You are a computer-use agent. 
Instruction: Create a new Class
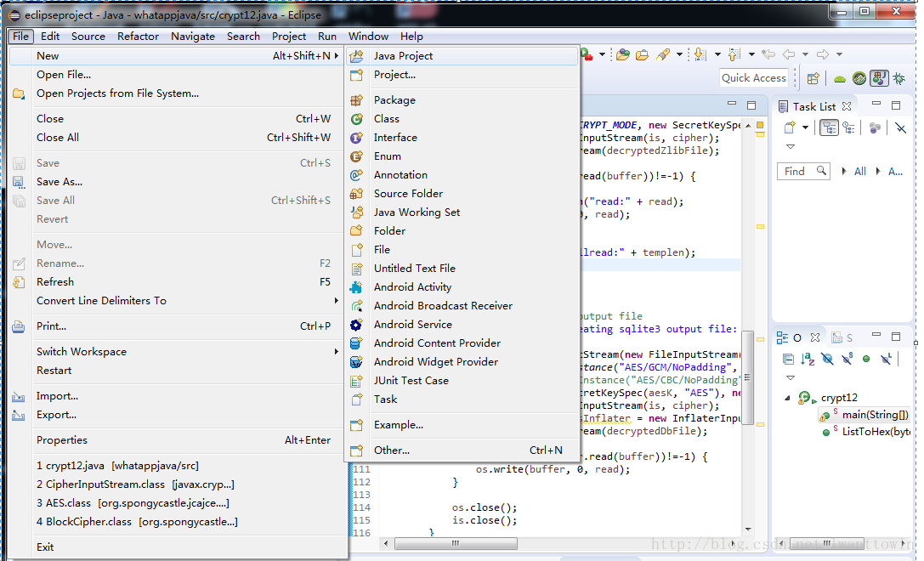click(386, 118)
